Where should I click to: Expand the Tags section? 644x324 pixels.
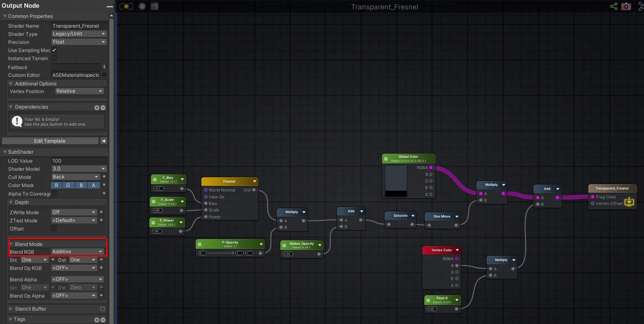11,319
